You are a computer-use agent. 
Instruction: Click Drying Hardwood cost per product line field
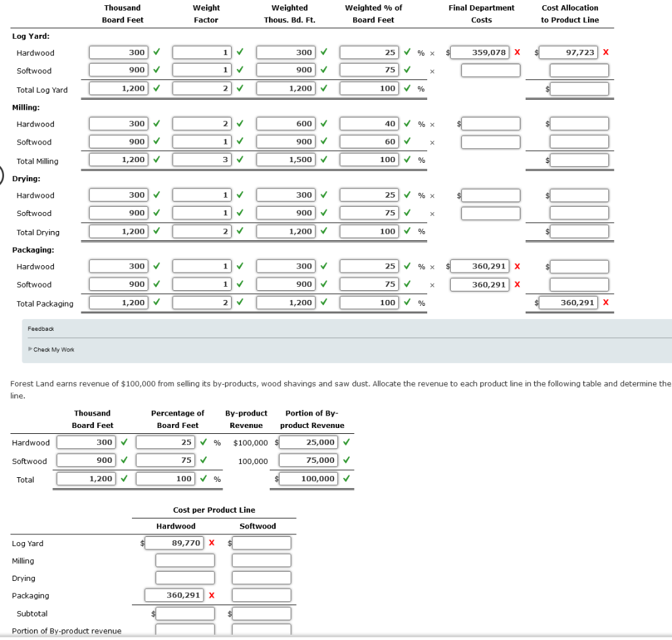tap(185, 578)
